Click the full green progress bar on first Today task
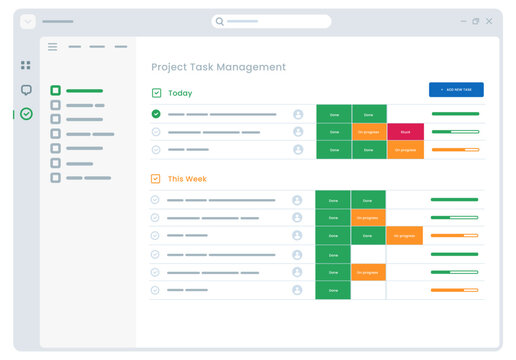 click(x=455, y=114)
